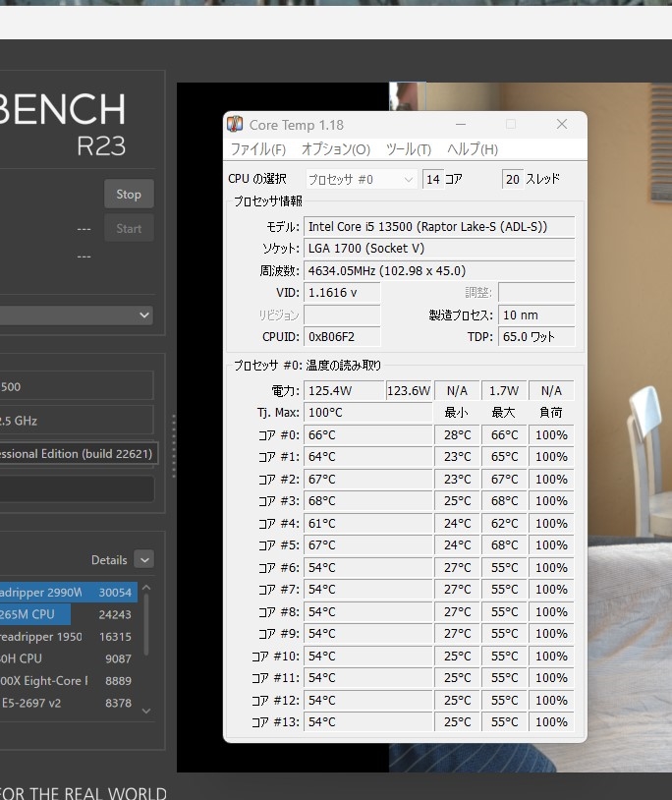Click the 製造プロセス value 10 nm

536,314
